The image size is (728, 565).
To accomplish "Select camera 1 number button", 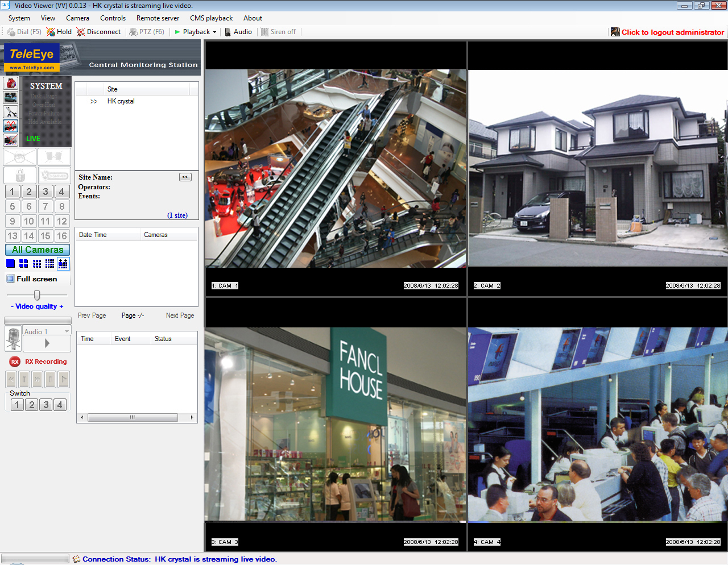I will point(13,192).
